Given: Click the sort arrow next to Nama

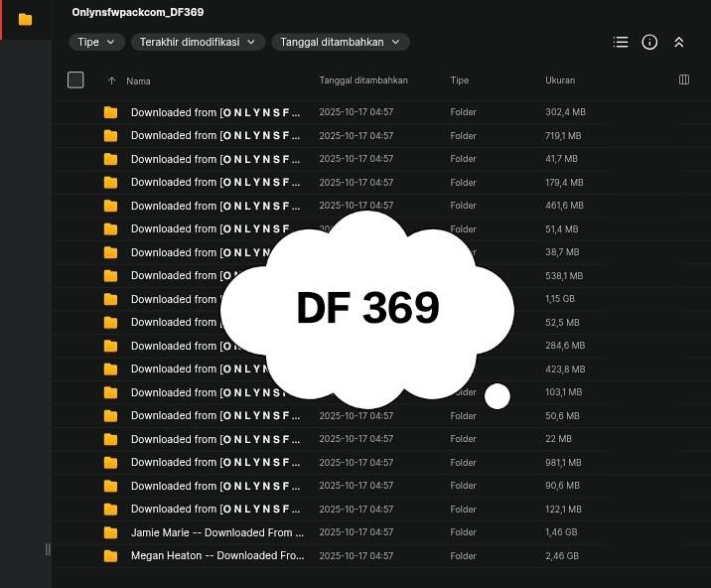Looking at the screenshot, I should coord(111,80).
